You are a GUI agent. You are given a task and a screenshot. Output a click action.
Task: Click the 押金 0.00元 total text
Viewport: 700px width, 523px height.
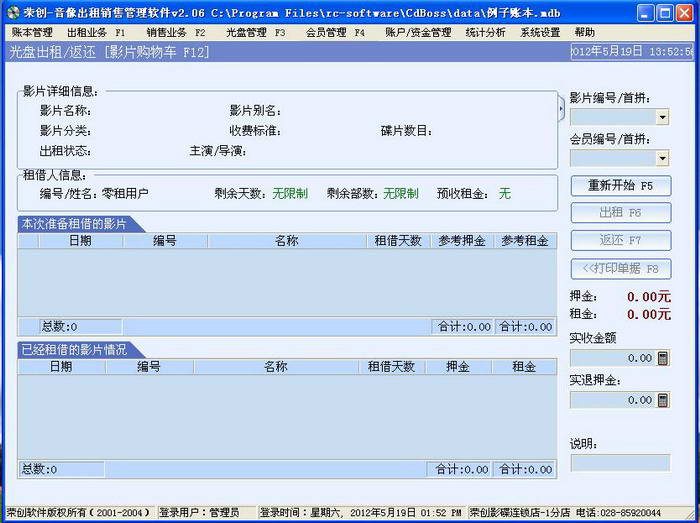[649, 297]
